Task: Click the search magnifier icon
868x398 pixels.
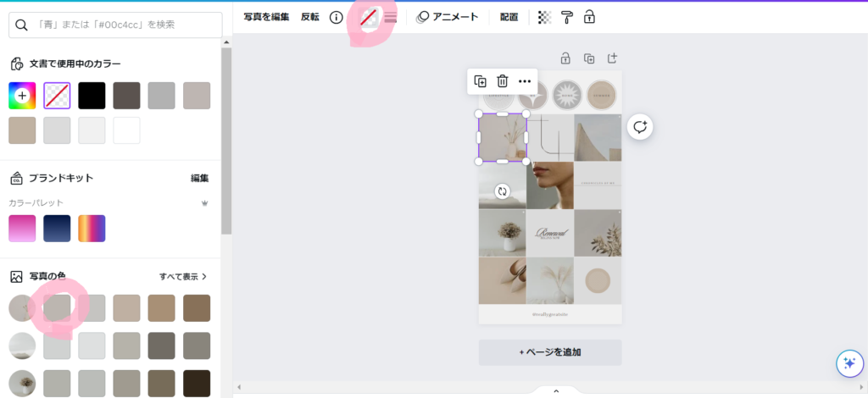Action: pyautogui.click(x=22, y=25)
